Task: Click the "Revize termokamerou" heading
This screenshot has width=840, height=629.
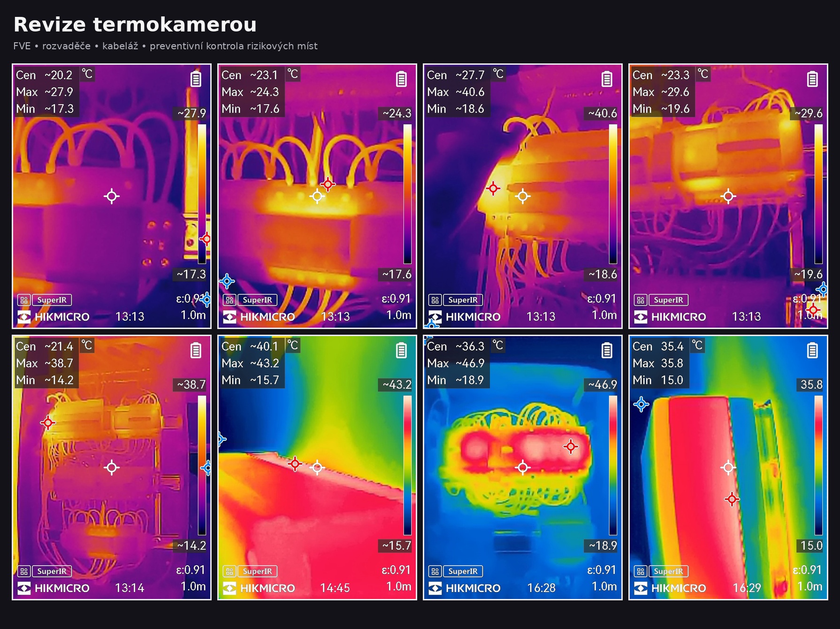Action: pos(135,24)
